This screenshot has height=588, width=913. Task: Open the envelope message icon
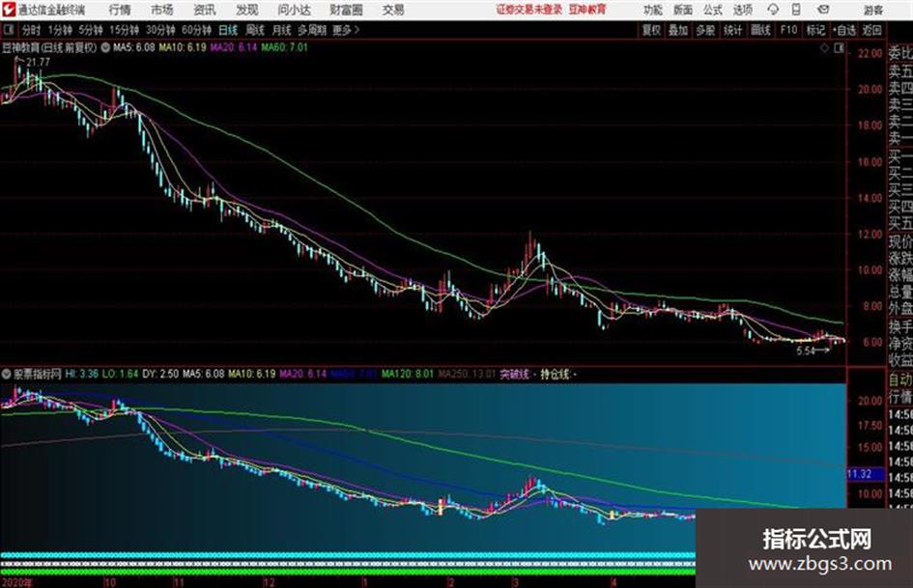pos(823,10)
